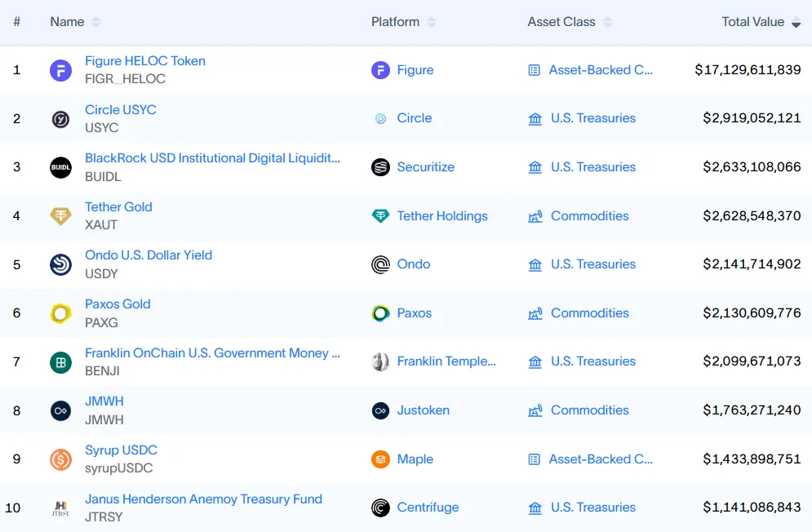Click the Paxos platform logo icon

(380, 313)
